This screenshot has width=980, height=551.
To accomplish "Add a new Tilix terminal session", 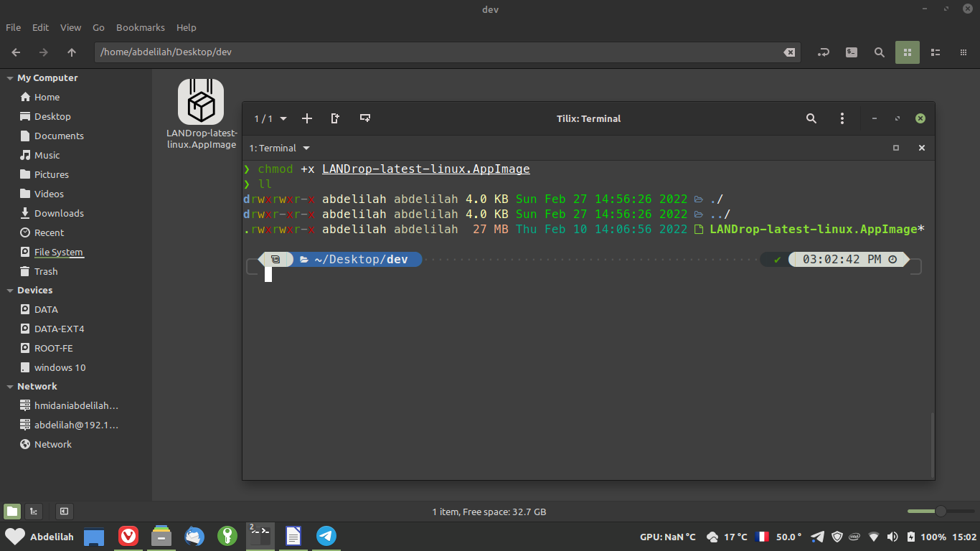I will [307, 118].
